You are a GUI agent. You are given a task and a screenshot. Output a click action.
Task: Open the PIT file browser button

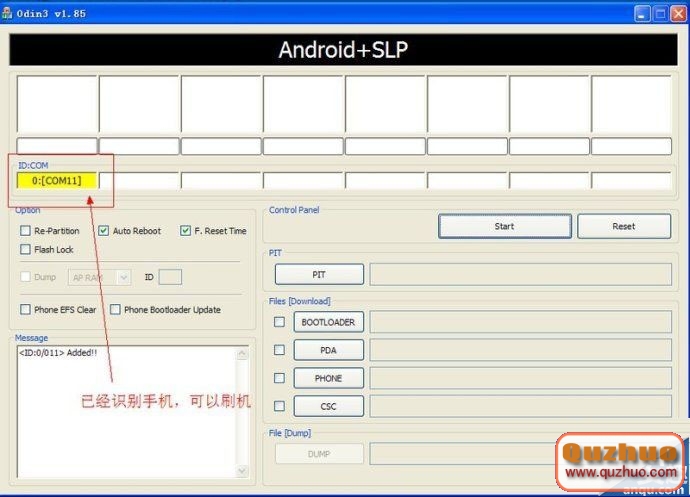point(319,274)
